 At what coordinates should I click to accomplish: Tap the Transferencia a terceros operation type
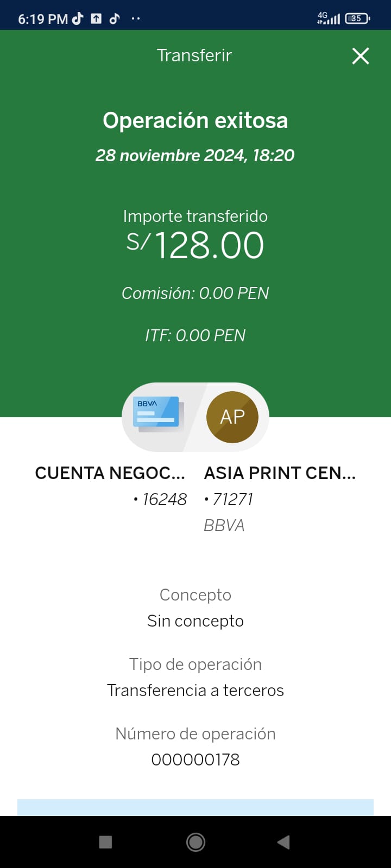195,690
